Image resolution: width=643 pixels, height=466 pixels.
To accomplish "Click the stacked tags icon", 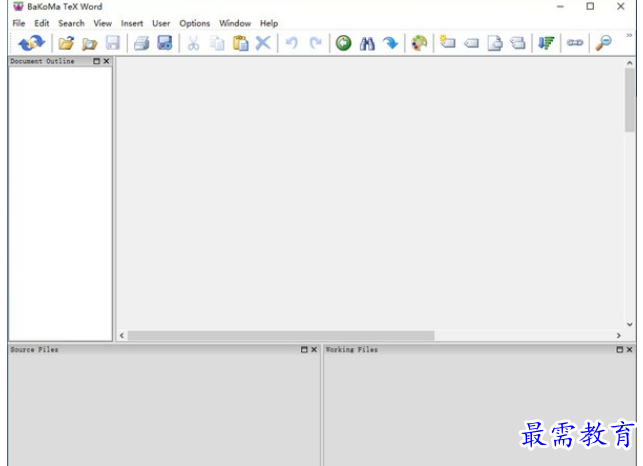I will coord(518,43).
